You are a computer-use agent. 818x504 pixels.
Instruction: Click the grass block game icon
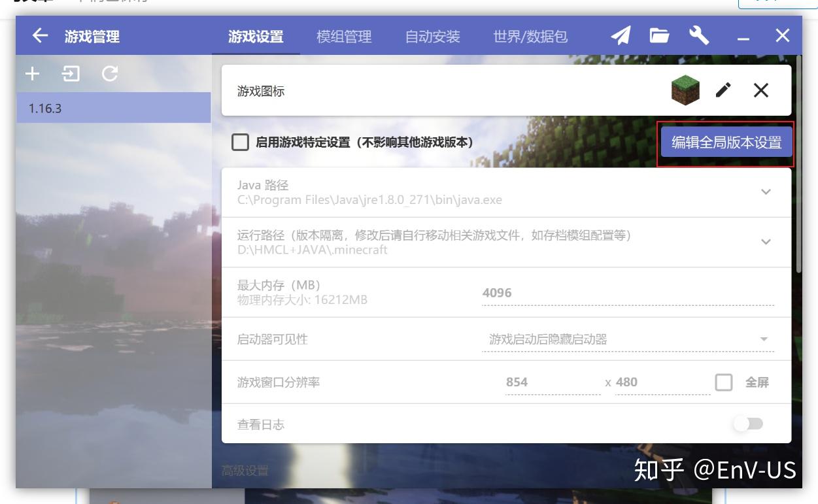(684, 90)
